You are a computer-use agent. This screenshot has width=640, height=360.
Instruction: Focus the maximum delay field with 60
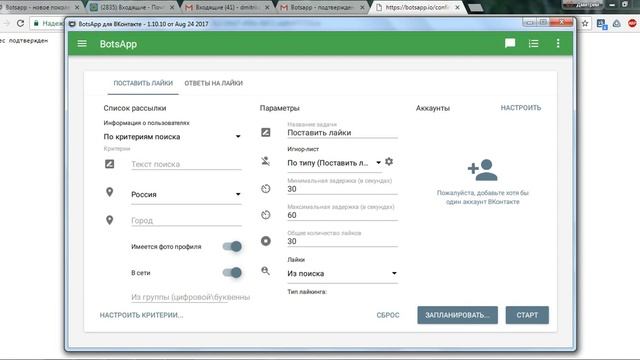tap(342, 215)
